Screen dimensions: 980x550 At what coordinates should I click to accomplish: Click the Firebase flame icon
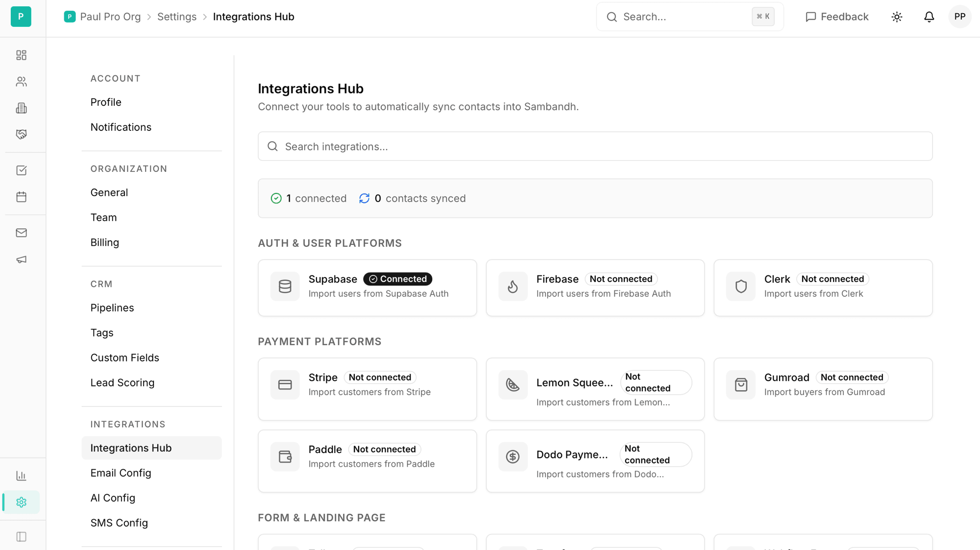pos(513,286)
